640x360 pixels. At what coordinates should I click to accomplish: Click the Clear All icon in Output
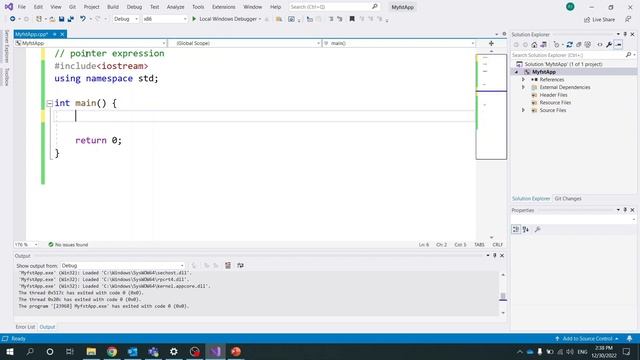[x=228, y=266]
